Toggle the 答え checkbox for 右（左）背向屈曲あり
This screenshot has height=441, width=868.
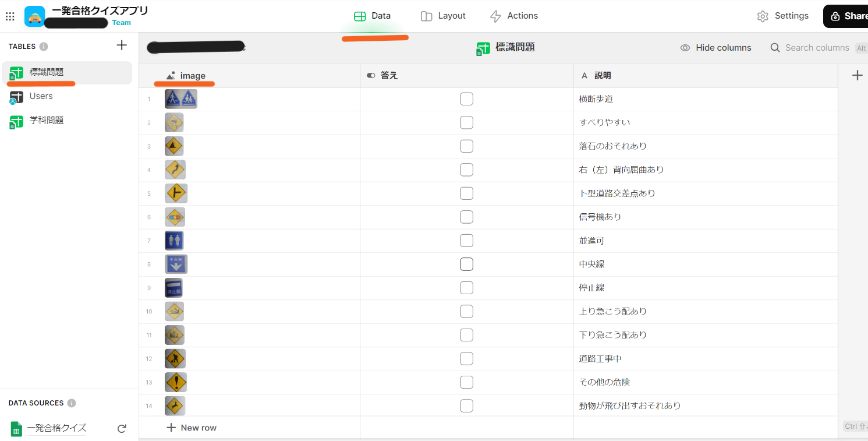tap(466, 170)
